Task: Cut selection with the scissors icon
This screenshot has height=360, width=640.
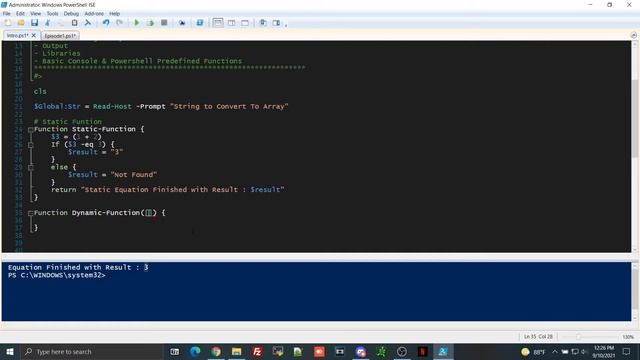Action: [x=48, y=23]
